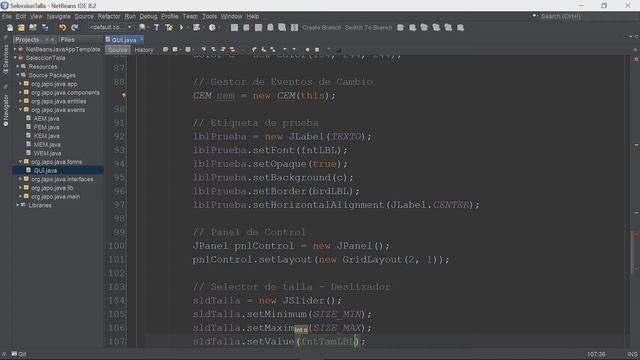Click hint lightbulb icon in line gutter
640x360 pixels.
[124, 96]
